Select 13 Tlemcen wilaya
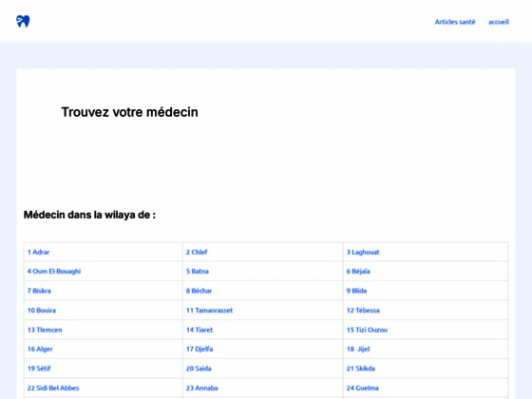Screen dimensions: 532x399 pos(45,330)
